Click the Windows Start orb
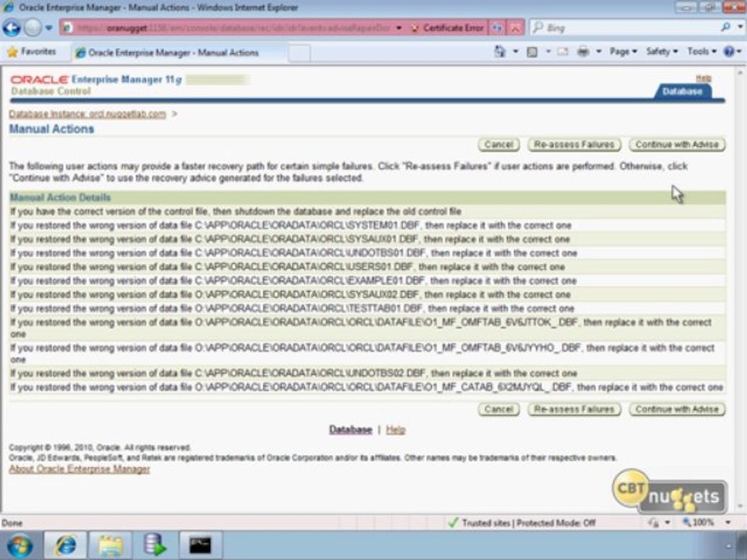Screen dimensions: 747x560 [19, 546]
